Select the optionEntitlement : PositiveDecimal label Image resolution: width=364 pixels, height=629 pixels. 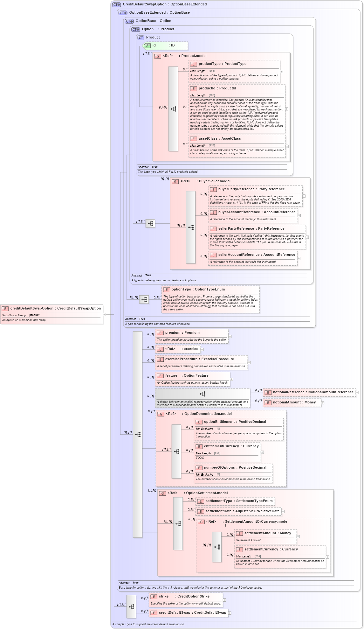pyautogui.click(x=235, y=422)
